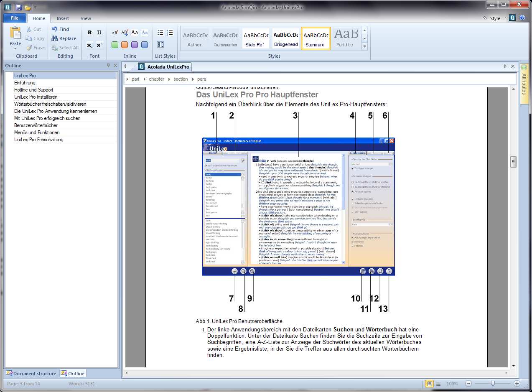
Task: Select the green inline color swatch
Action: tap(115, 45)
